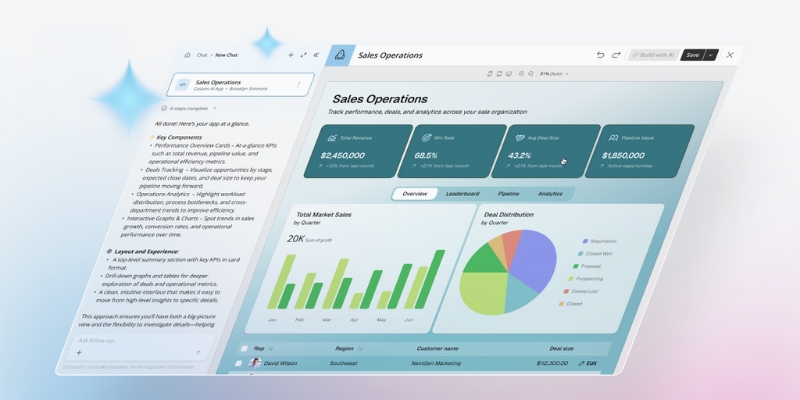Image resolution: width=800 pixels, height=400 pixels.
Task: Check the David Wilson row checkbox
Action: coord(239,364)
